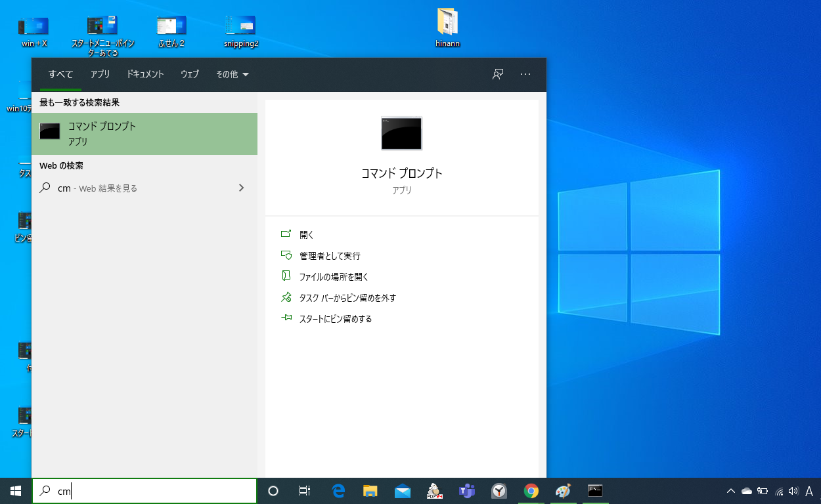This screenshot has width=821, height=504.
Task: Select the スタートメニューポインターあてる desktop icon
Action: pos(102,35)
